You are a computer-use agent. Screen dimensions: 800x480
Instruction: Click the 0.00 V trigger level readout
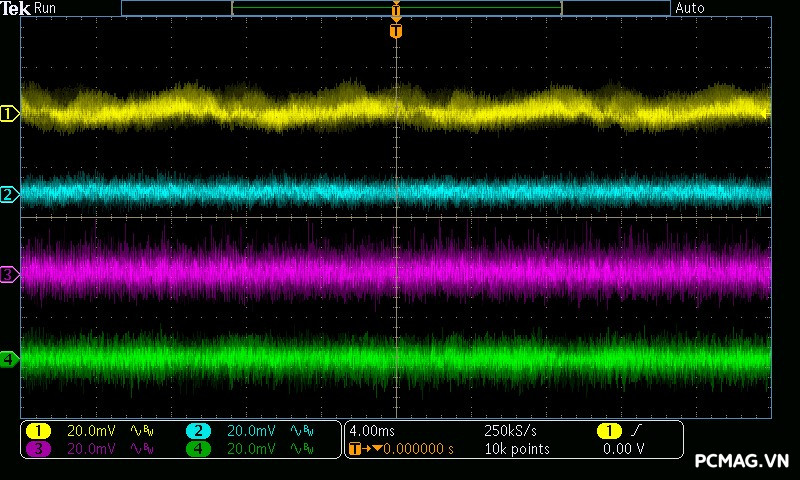[x=623, y=449]
